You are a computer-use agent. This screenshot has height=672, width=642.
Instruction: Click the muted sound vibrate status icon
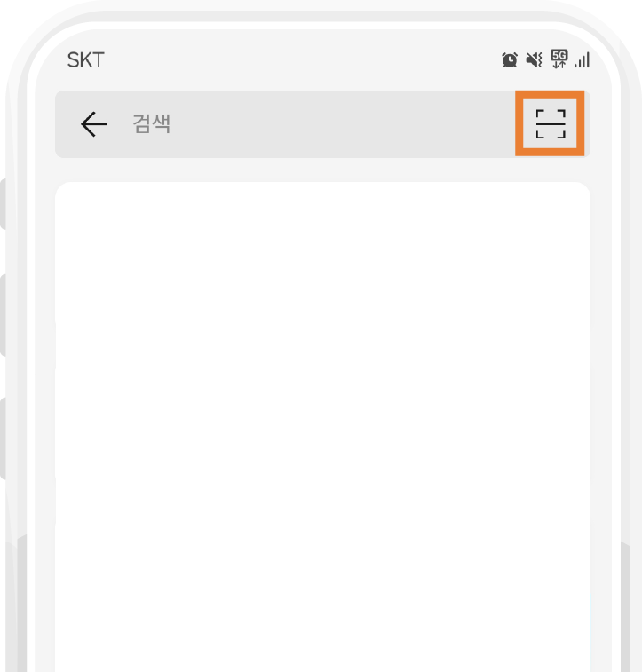pos(534,59)
